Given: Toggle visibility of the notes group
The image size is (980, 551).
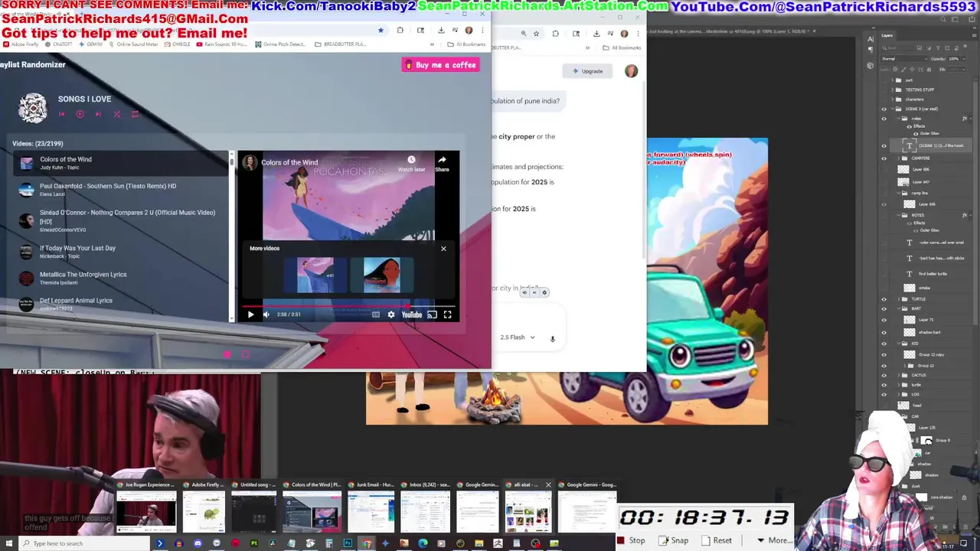Looking at the screenshot, I should pos(884,118).
